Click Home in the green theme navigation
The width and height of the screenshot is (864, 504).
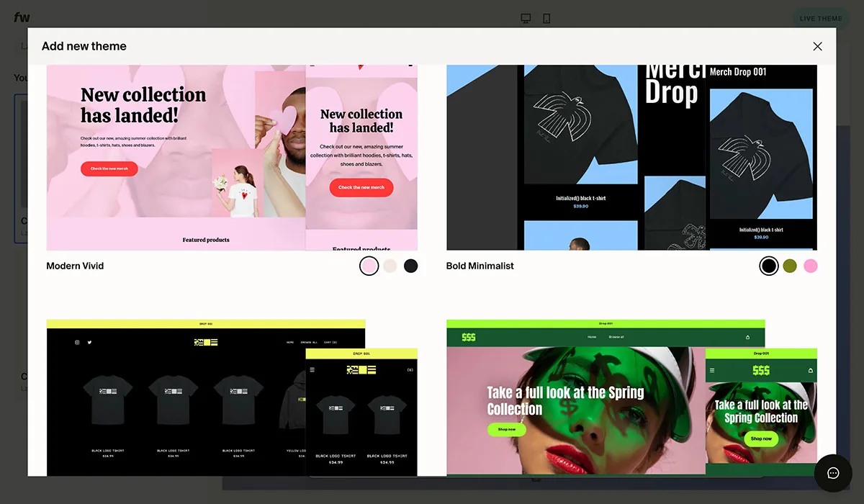592,336
